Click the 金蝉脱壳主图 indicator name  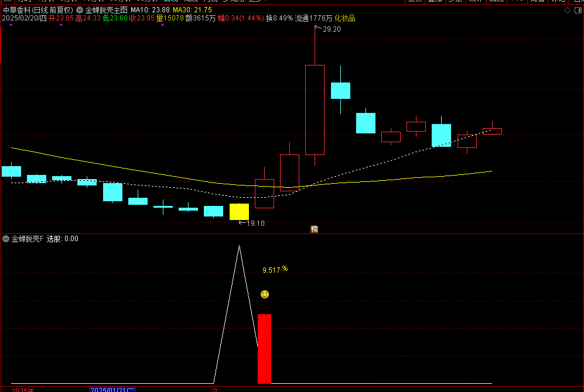(106, 10)
